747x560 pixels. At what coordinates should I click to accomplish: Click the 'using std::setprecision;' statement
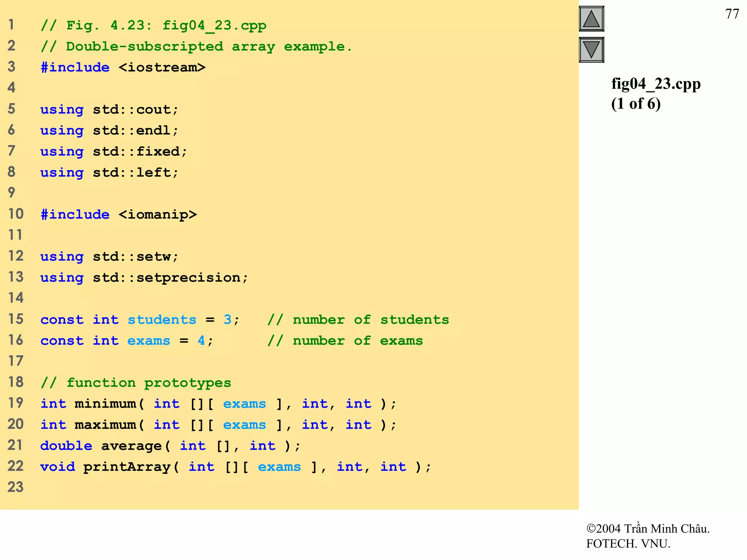[144, 278]
